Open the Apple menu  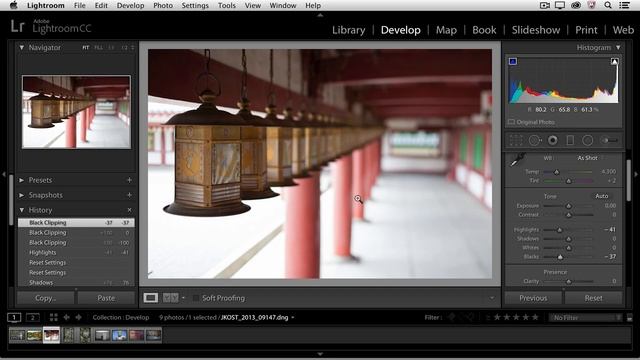pyautogui.click(x=13, y=5)
